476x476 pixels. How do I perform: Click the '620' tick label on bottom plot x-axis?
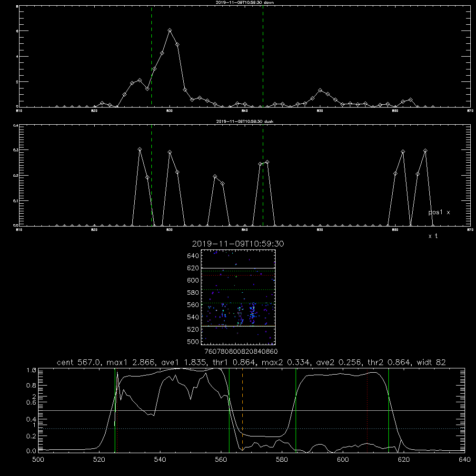coord(404,460)
